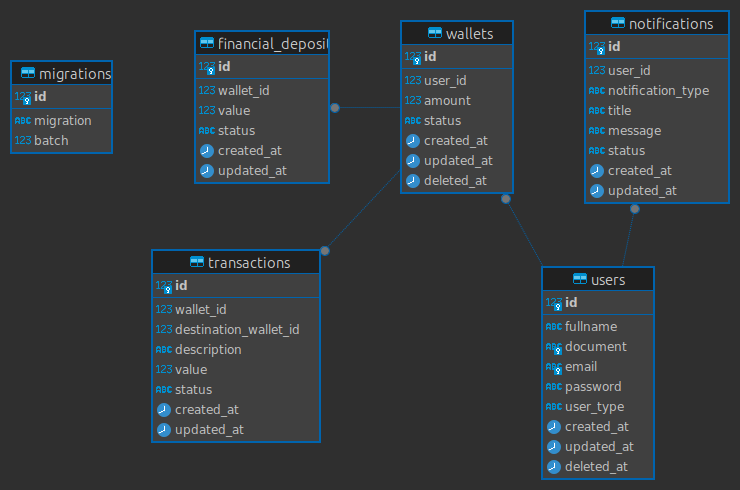Click the notifications table header icon
The width and height of the screenshot is (740, 490).
(617, 24)
